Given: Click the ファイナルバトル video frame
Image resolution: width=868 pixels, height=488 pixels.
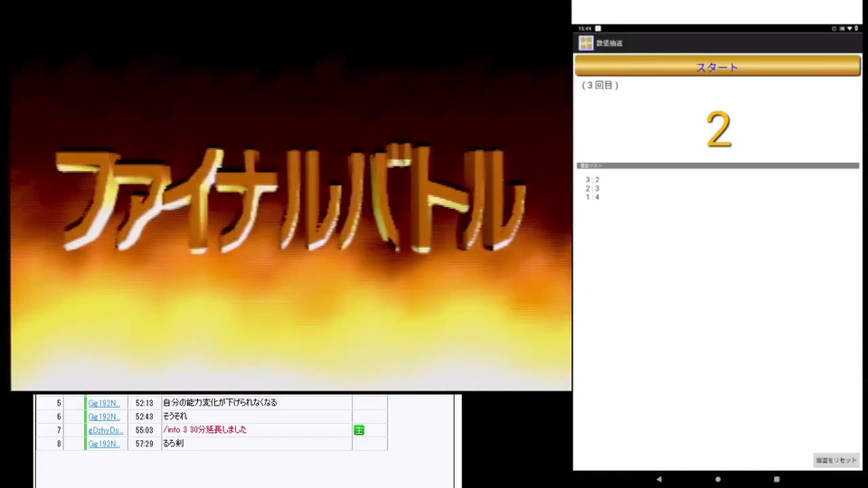Looking at the screenshot, I should 291,195.
